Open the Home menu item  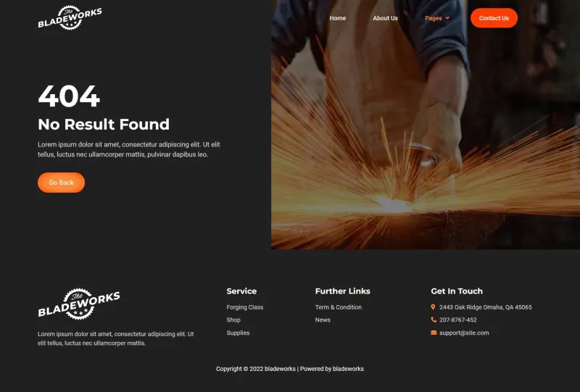[x=338, y=18]
